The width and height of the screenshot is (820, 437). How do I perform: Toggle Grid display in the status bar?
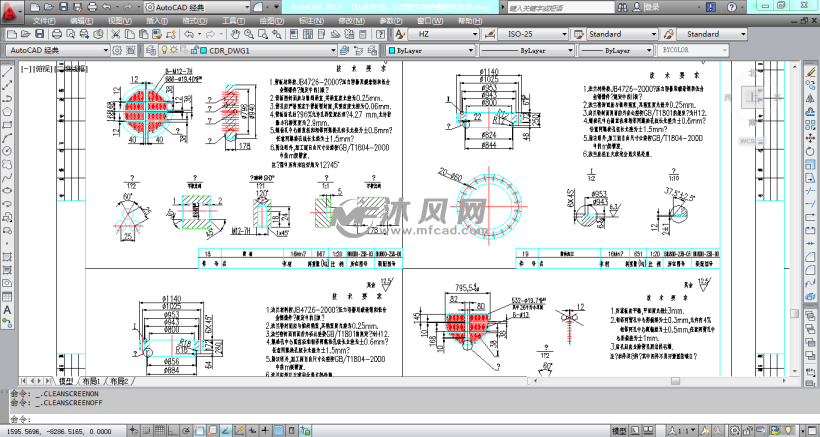(x=161, y=431)
